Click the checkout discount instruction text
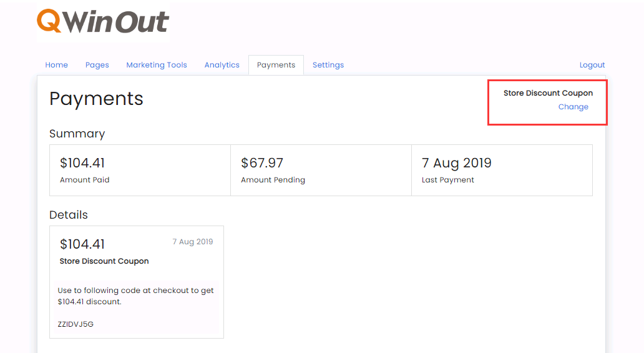 click(135, 296)
